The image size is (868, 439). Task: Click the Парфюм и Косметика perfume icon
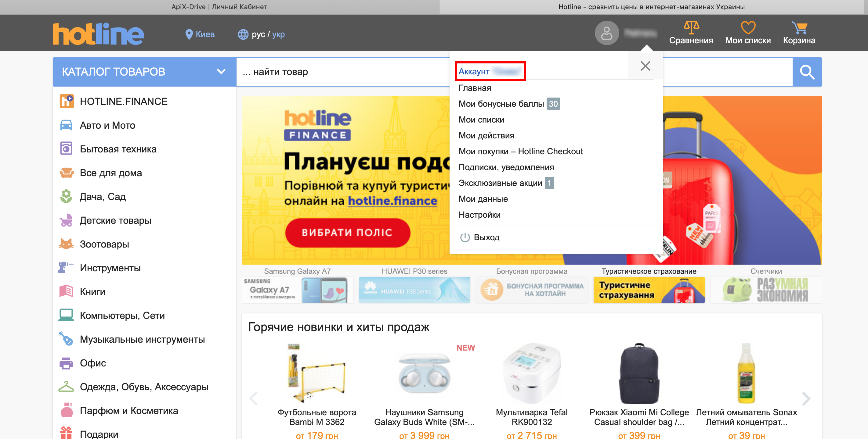pyautogui.click(x=66, y=410)
